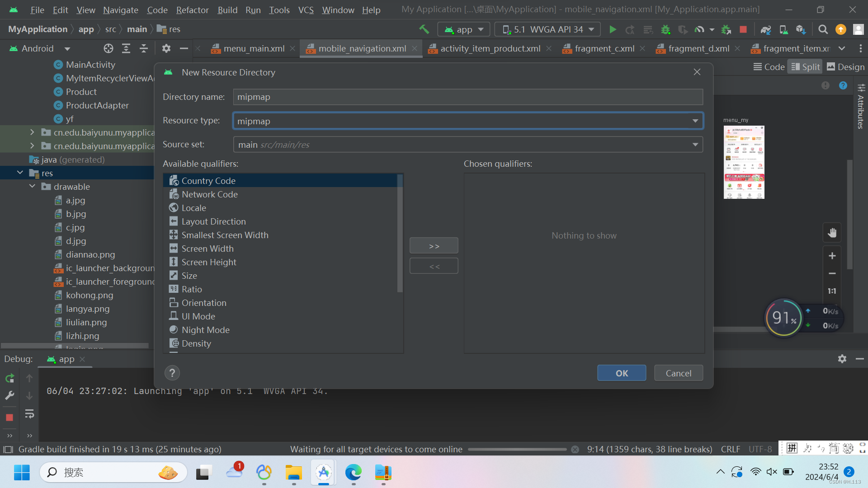Click the OK button
The height and width of the screenshot is (488, 868).
pos(622,373)
